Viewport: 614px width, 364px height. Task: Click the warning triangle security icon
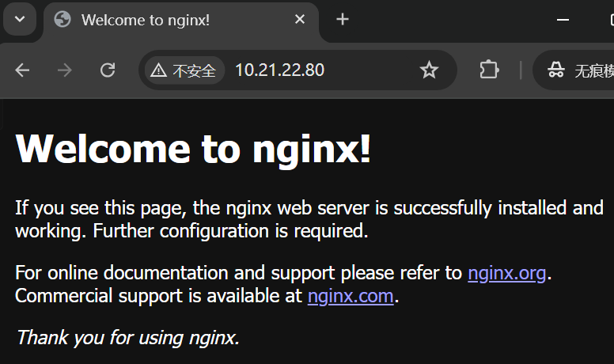pyautogui.click(x=159, y=70)
